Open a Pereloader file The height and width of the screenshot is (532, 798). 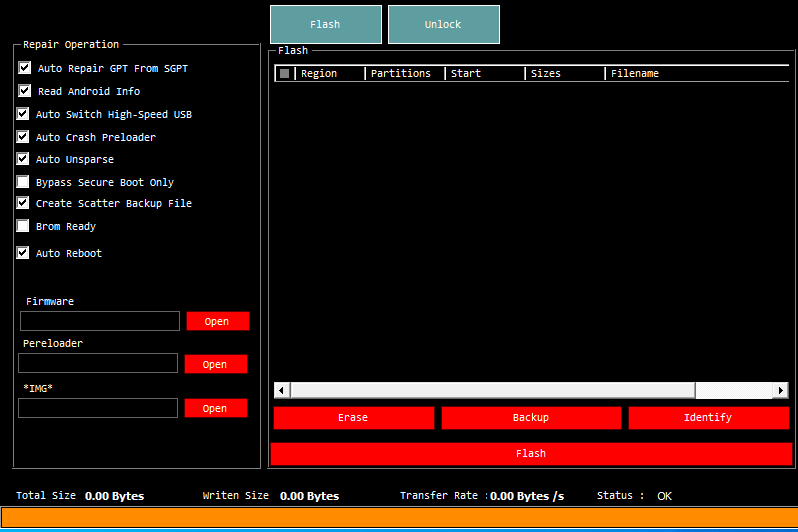tap(216, 364)
